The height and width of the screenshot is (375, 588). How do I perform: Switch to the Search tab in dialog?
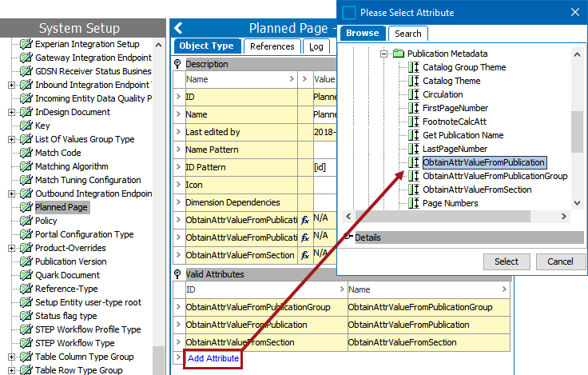point(408,34)
